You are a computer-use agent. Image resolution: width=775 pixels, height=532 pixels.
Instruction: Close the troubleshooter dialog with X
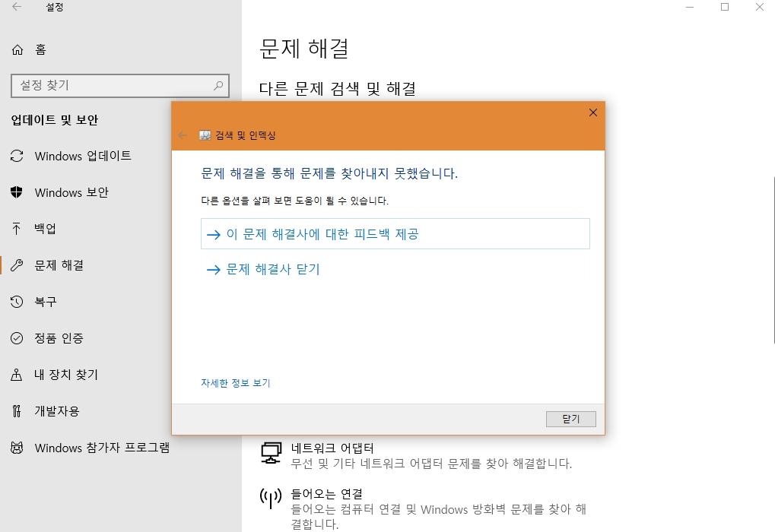pyautogui.click(x=593, y=112)
